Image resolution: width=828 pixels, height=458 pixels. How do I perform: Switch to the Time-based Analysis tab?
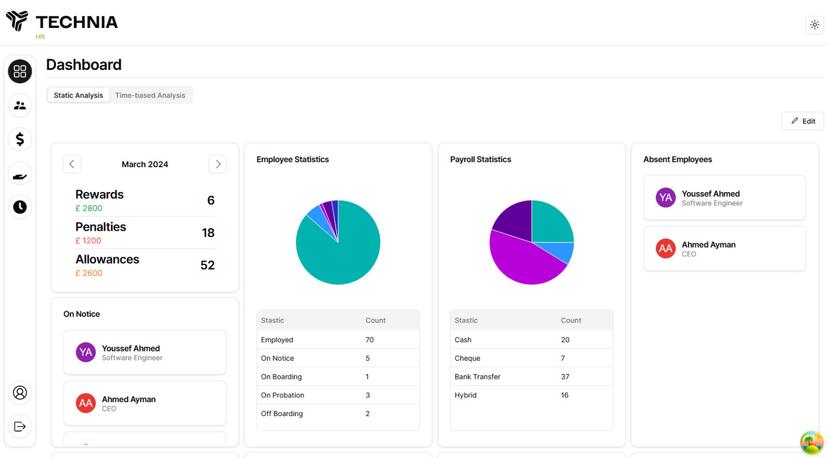tap(150, 95)
